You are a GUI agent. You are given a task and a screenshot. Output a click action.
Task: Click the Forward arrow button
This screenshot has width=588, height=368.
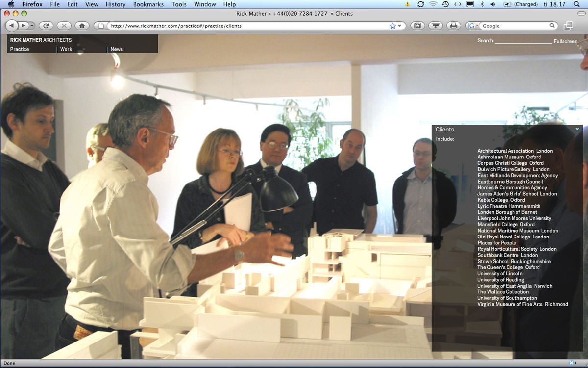coord(23,26)
